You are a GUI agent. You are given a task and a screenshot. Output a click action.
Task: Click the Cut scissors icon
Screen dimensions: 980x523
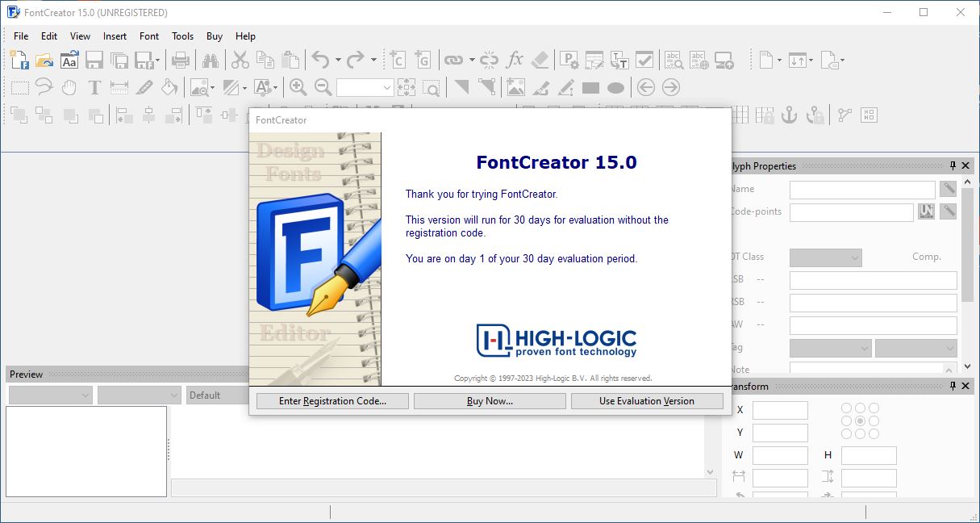(240, 60)
